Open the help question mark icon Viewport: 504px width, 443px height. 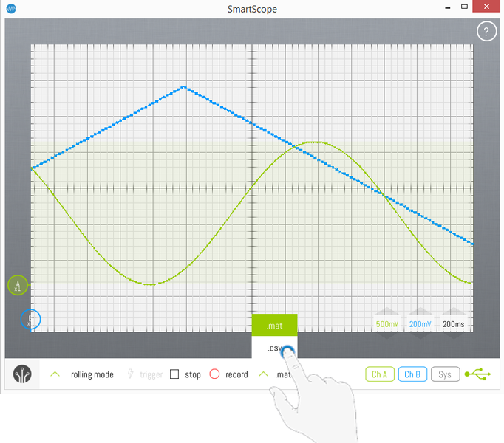pos(486,32)
